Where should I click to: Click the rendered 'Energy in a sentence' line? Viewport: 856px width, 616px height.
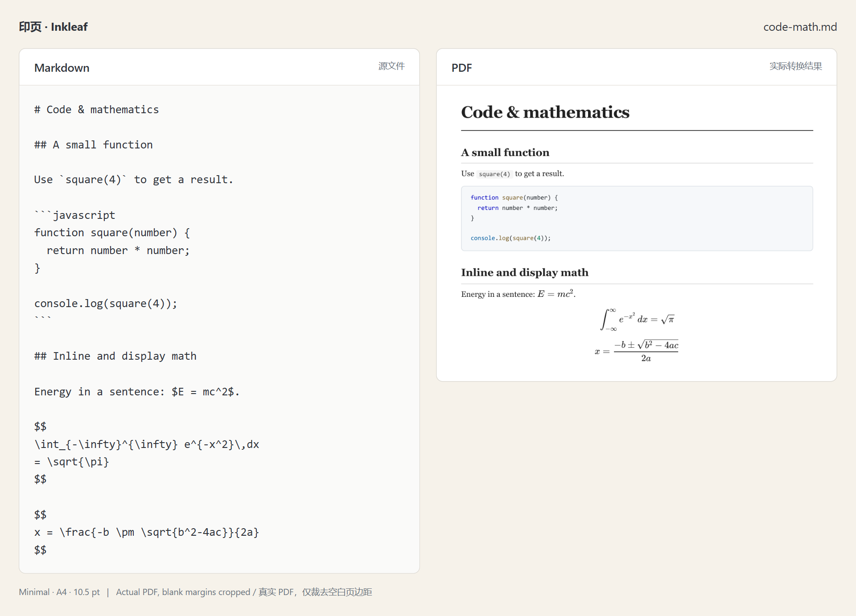(x=519, y=294)
